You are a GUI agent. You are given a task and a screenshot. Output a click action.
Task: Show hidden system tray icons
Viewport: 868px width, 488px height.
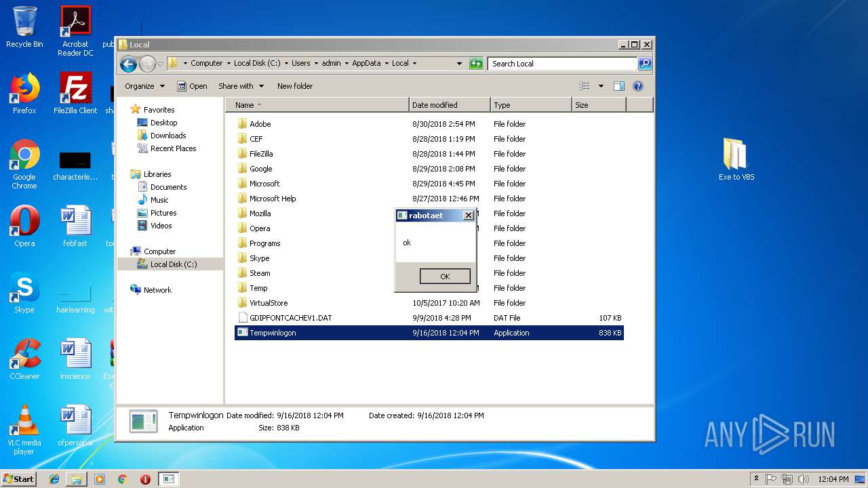(756, 479)
